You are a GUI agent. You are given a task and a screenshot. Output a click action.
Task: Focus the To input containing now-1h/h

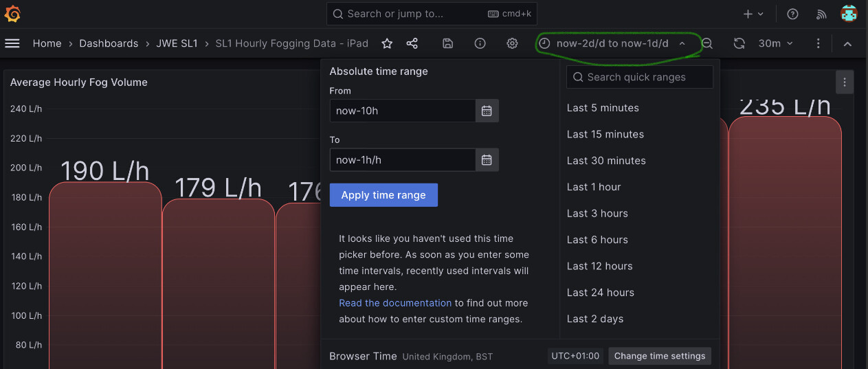point(403,159)
